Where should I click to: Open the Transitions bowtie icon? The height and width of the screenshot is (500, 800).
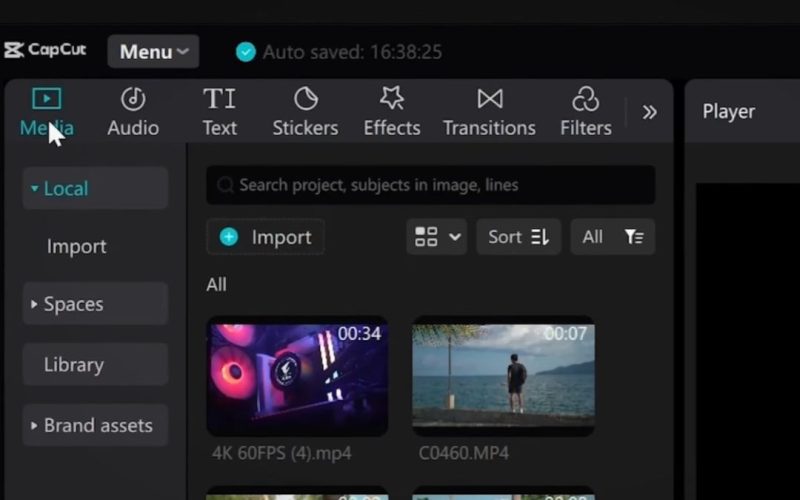[489, 99]
